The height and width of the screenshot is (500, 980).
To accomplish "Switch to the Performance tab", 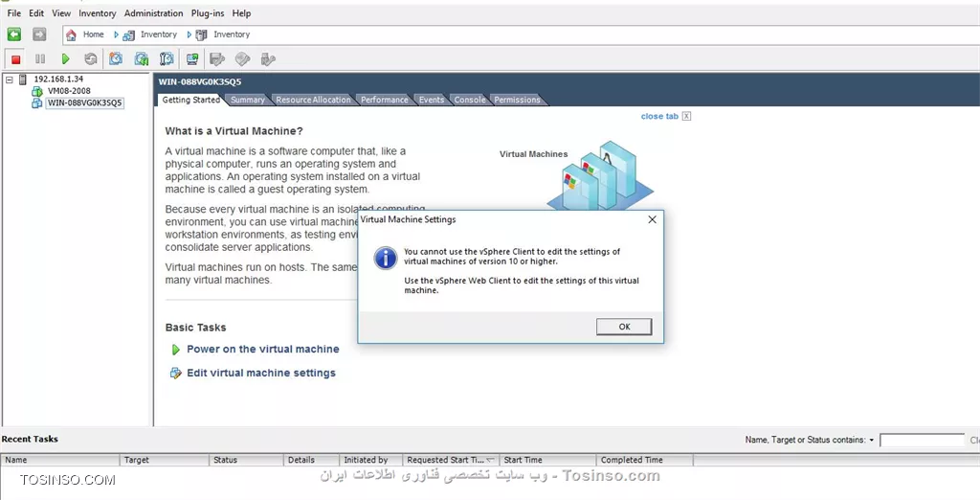I will (x=385, y=100).
